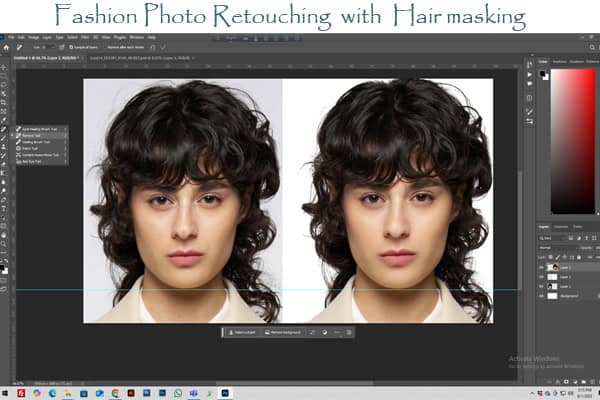Choose Healing Brush Tool from flyout
Image resolution: width=600 pixels, height=400 pixels.
(42, 142)
